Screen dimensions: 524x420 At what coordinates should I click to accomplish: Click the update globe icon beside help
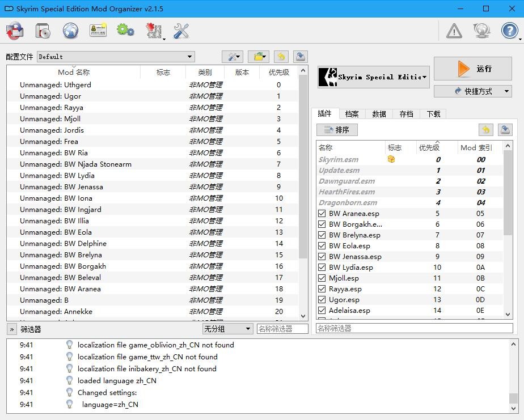click(x=481, y=31)
